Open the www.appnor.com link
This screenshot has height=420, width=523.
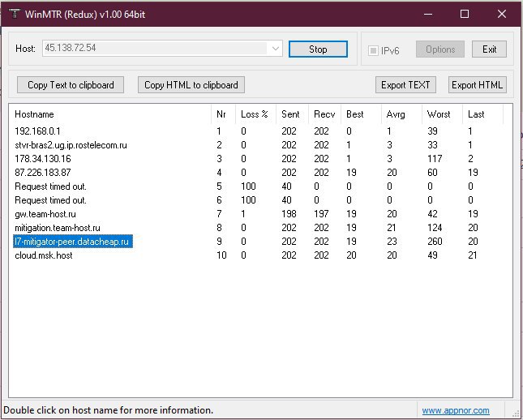(456, 410)
